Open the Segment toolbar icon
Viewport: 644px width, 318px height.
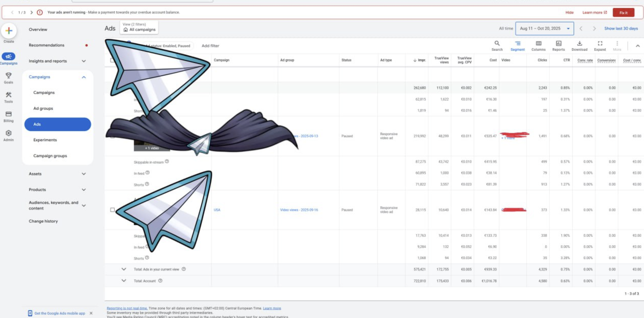[x=517, y=43]
